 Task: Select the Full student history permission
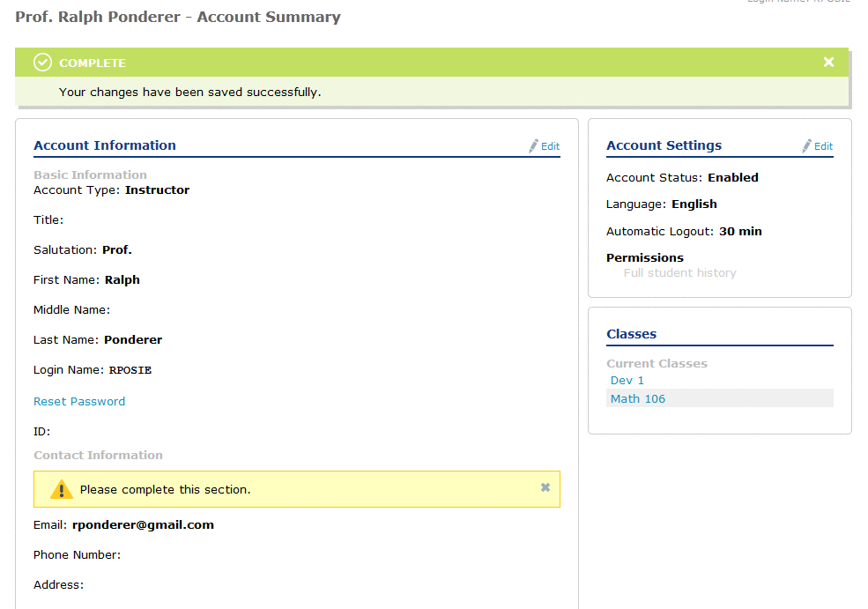click(x=679, y=273)
